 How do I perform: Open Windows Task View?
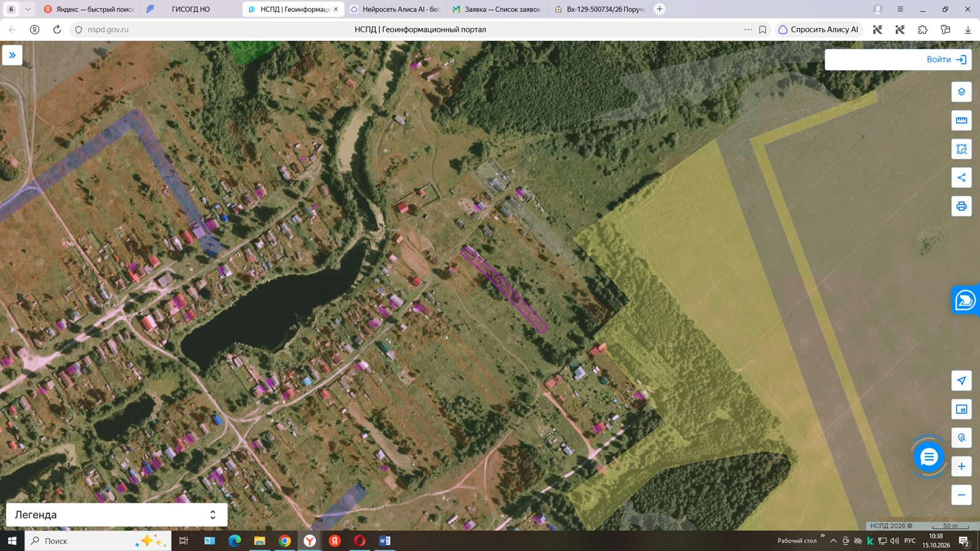tap(183, 541)
